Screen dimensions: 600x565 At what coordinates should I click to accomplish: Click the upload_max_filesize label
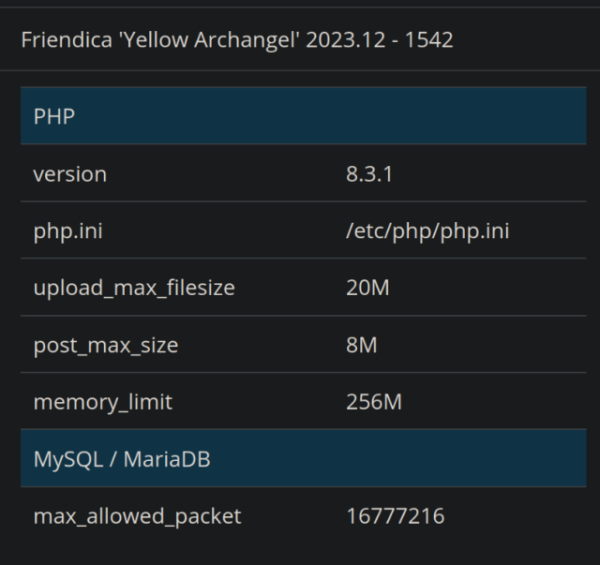click(134, 288)
